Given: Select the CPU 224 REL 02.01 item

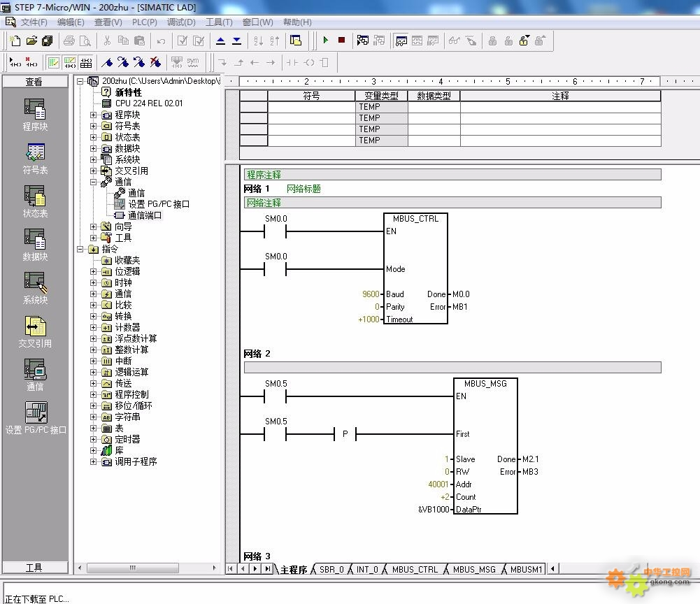Looking at the screenshot, I should pos(149,103).
